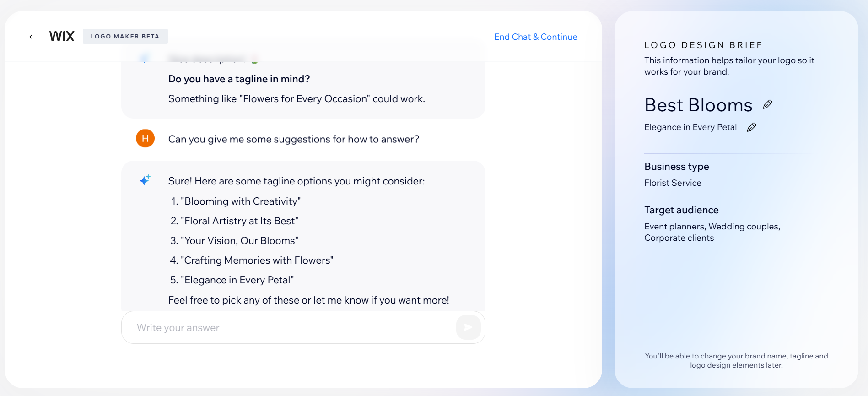868x396 pixels.
Task: Select tagline option 'Elegance in Every Petal'
Action: click(x=237, y=280)
